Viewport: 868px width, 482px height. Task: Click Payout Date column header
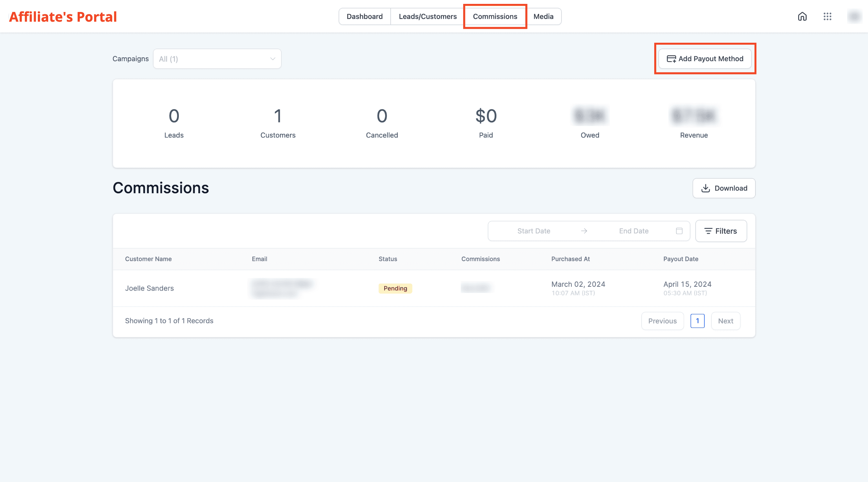tap(681, 259)
